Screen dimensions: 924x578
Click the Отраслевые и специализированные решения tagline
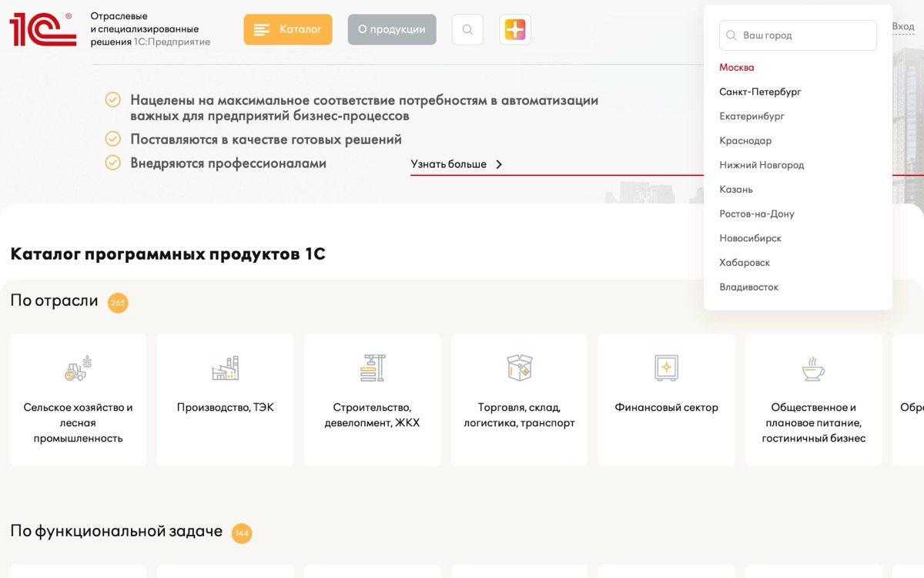pyautogui.click(x=150, y=29)
